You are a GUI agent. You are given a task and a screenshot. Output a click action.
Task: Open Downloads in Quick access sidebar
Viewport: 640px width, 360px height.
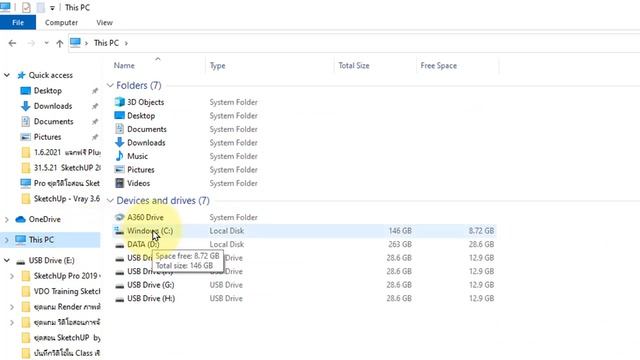(x=53, y=106)
